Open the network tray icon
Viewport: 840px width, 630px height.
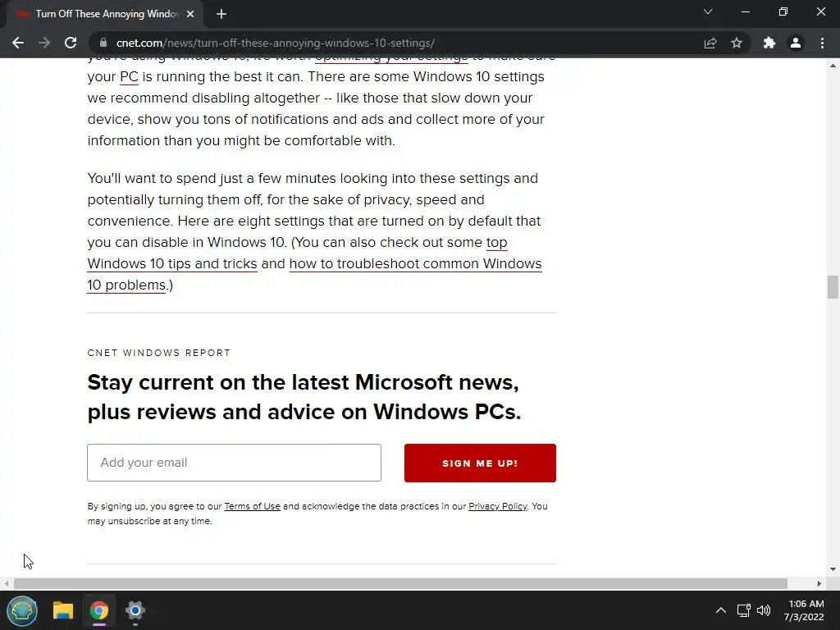(x=743, y=610)
